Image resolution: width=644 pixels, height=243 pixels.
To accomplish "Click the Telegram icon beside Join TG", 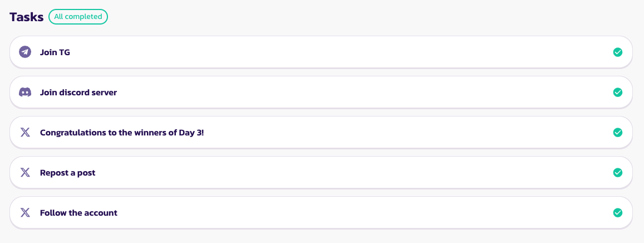I will (x=24, y=52).
